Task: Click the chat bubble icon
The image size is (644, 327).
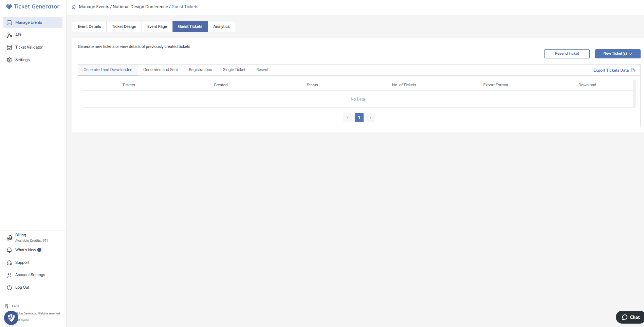Action: (x=625, y=317)
